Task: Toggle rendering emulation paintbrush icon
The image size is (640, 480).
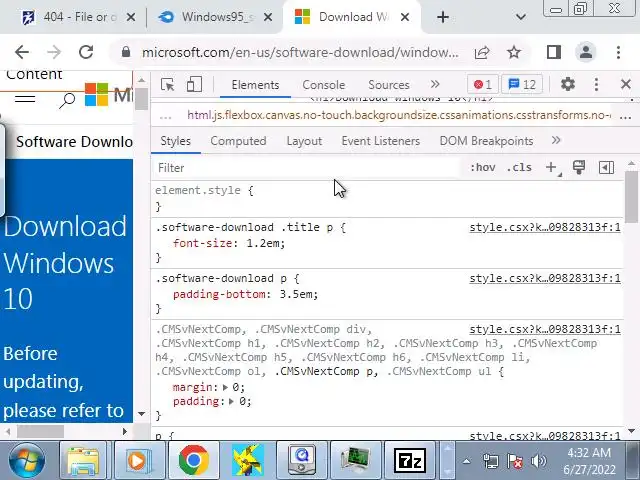Action: click(x=579, y=167)
